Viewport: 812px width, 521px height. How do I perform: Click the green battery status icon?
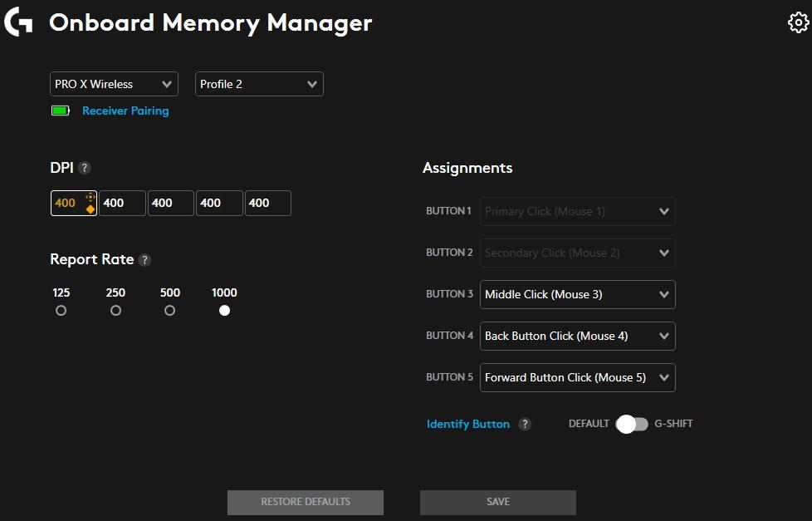[x=61, y=111]
